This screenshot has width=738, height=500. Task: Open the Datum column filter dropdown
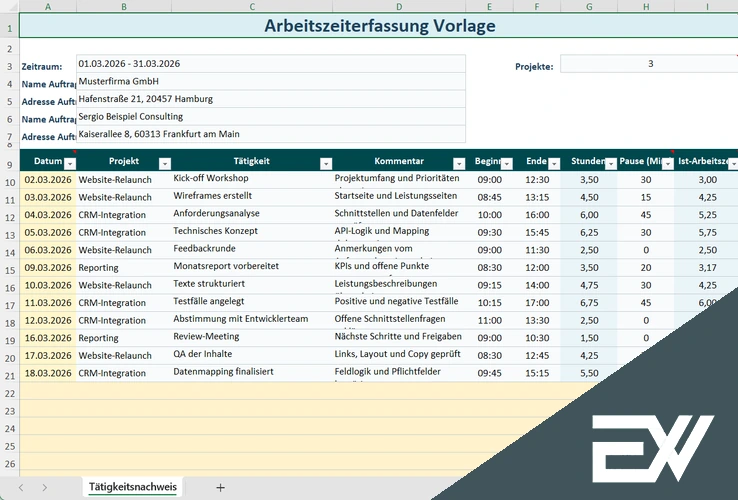coord(69,163)
